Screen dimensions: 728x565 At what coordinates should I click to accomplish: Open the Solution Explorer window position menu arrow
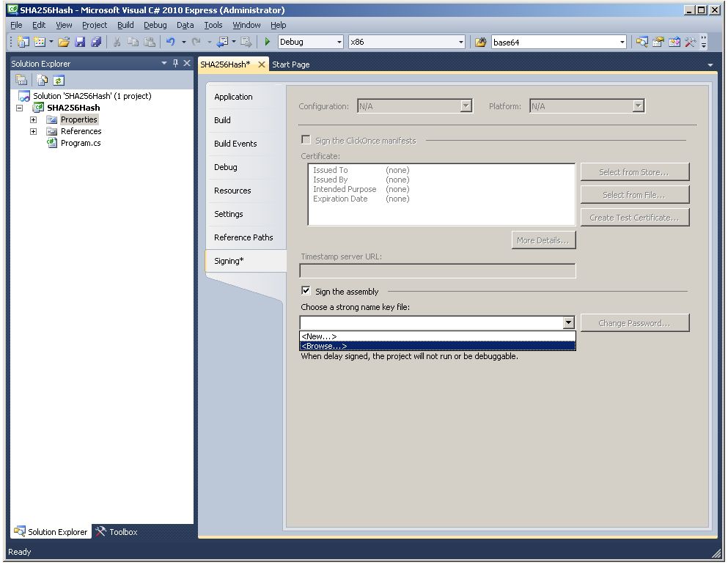pyautogui.click(x=164, y=63)
